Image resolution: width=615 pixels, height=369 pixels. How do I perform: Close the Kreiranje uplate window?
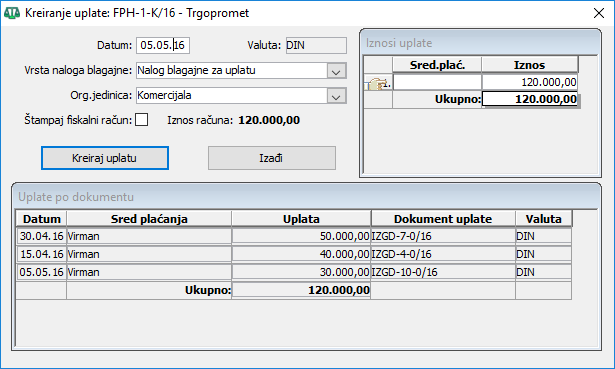pyautogui.click(x=599, y=13)
